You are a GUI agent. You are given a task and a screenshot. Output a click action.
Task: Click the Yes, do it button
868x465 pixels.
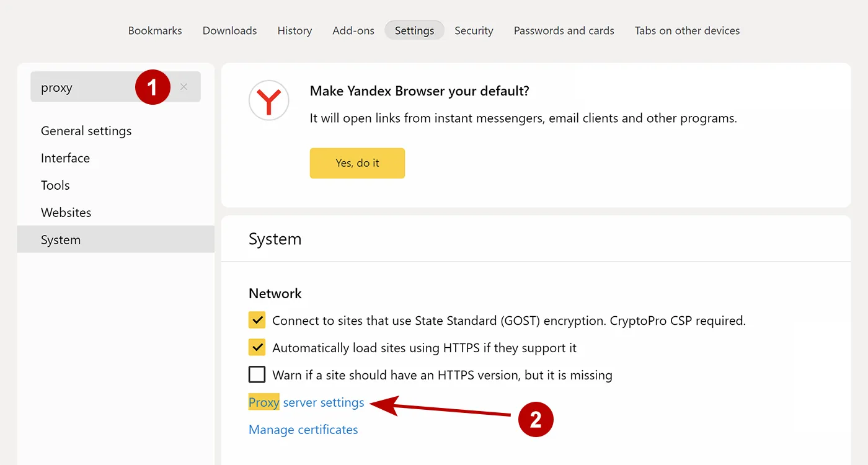357,163
